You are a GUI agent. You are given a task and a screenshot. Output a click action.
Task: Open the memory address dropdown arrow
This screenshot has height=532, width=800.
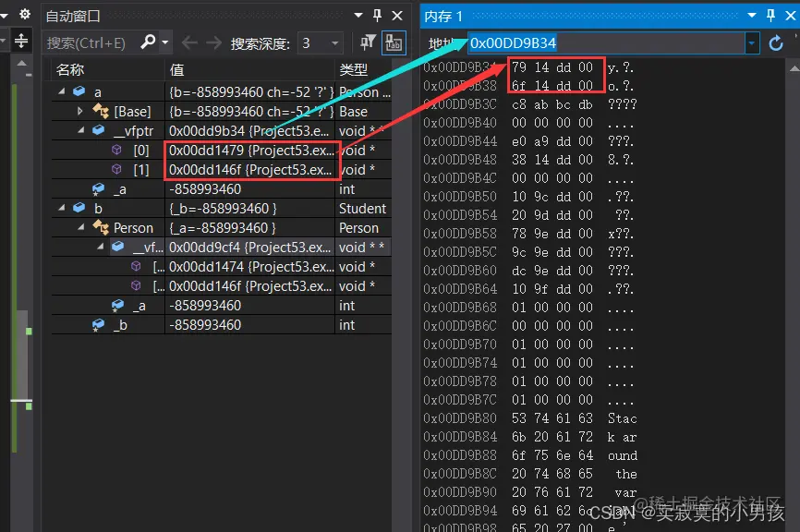(752, 43)
